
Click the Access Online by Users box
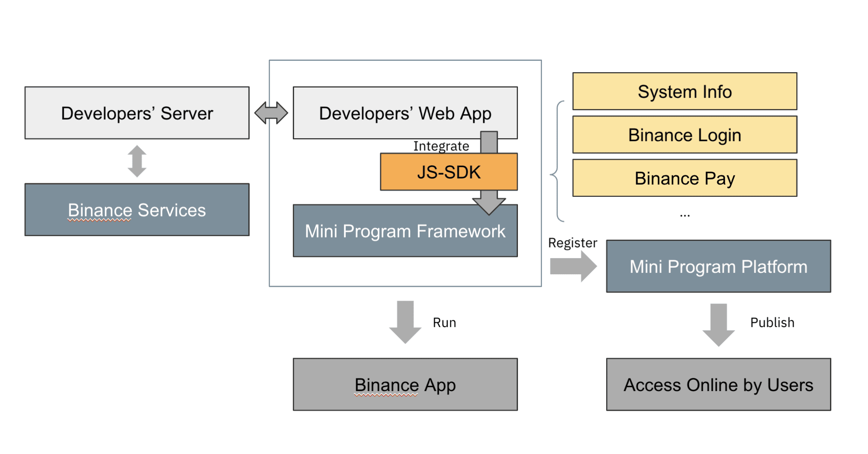[x=719, y=384]
